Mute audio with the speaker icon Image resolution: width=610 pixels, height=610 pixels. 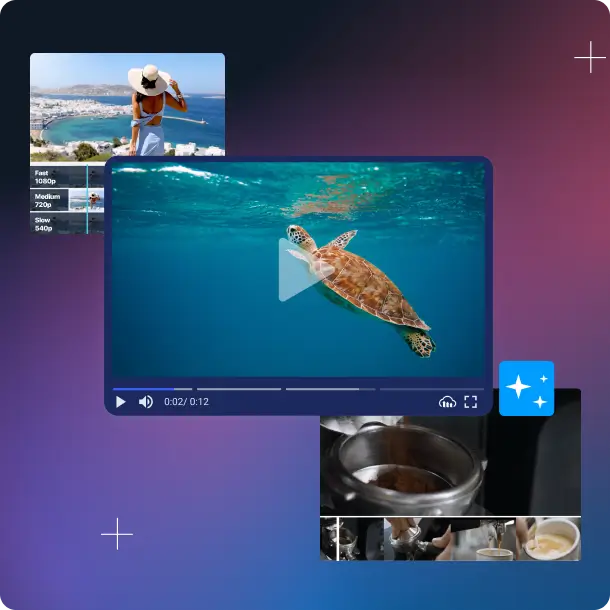click(146, 402)
